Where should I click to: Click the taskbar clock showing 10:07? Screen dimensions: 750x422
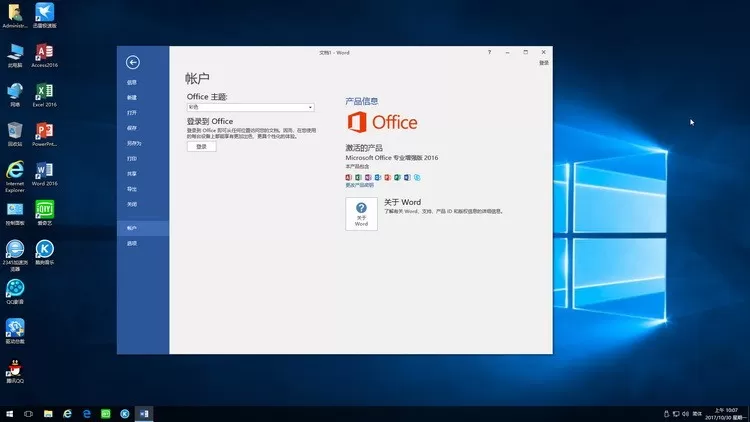pyautogui.click(x=725, y=414)
